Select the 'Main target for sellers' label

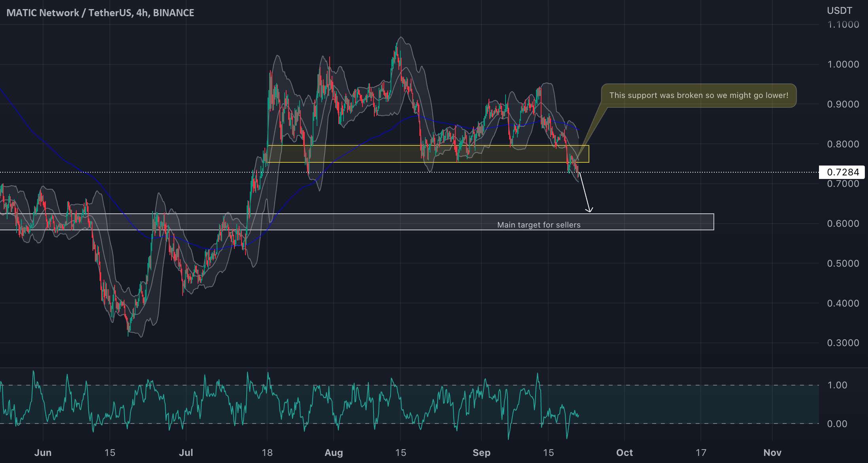coord(539,225)
